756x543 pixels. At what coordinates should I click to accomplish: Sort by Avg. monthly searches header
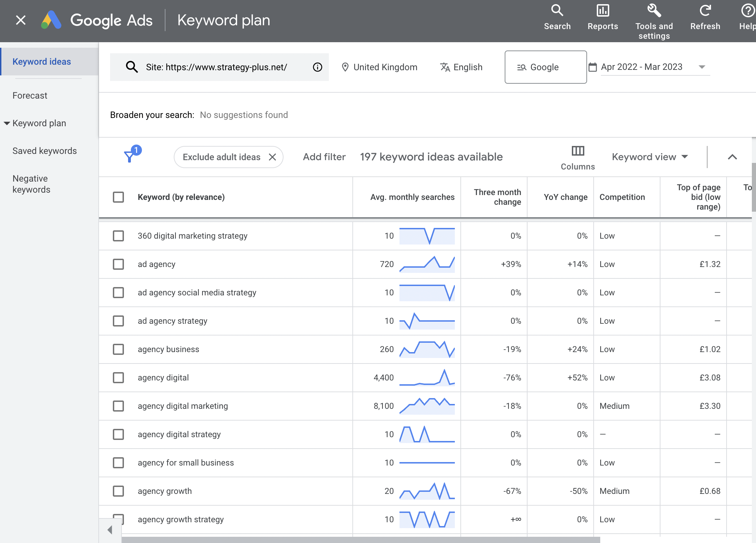(x=412, y=197)
